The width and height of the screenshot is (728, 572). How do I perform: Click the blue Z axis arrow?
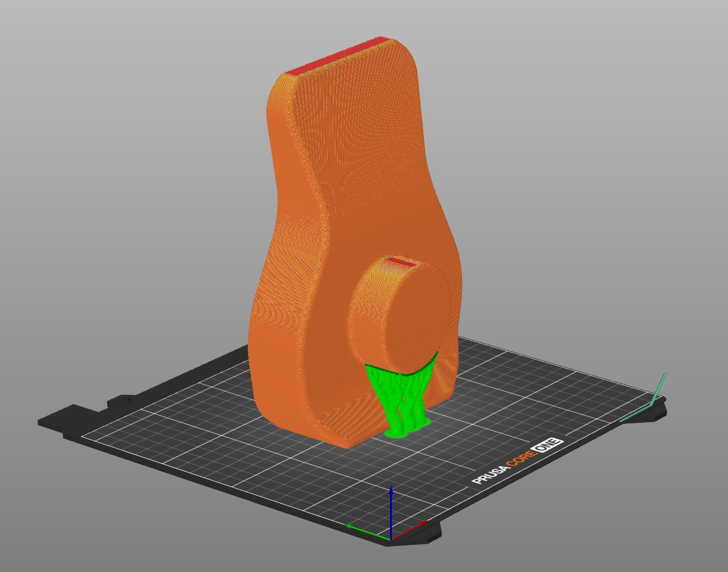391,508
